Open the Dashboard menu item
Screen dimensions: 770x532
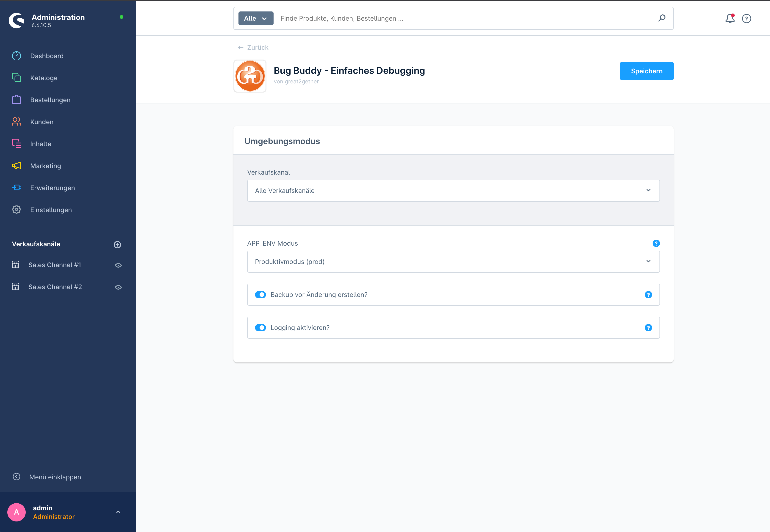coord(47,56)
